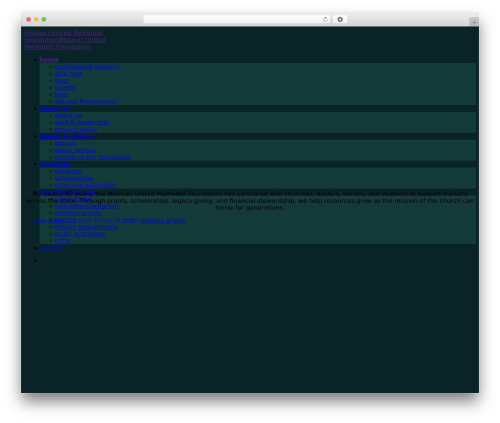This screenshot has width=500, height=423.
Task: Select the contact menu item
Action: point(51,248)
